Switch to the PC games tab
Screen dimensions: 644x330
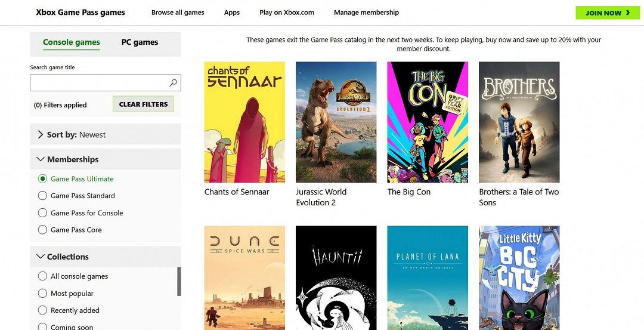(140, 42)
